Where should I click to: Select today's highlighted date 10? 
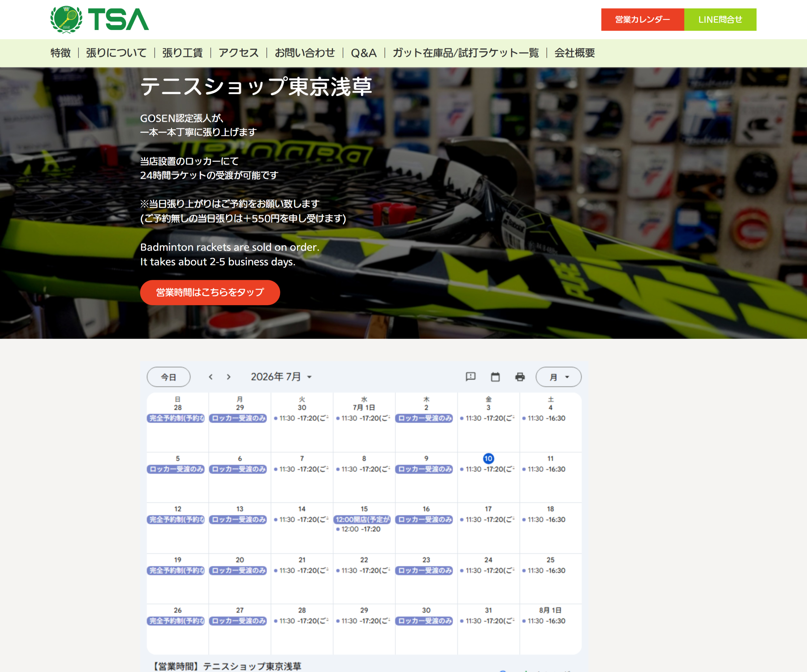click(x=488, y=458)
